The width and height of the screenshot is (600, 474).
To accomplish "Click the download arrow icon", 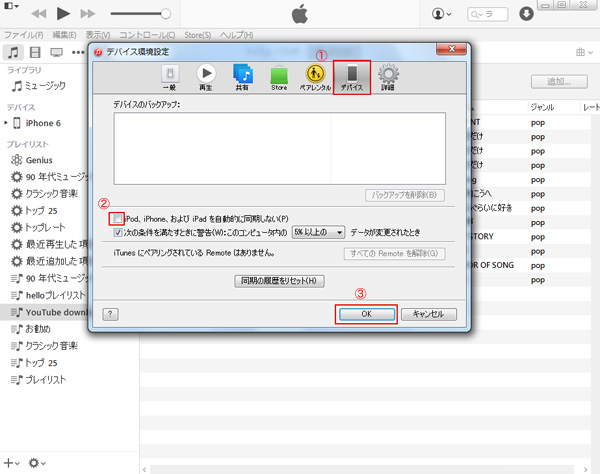I will tap(526, 14).
